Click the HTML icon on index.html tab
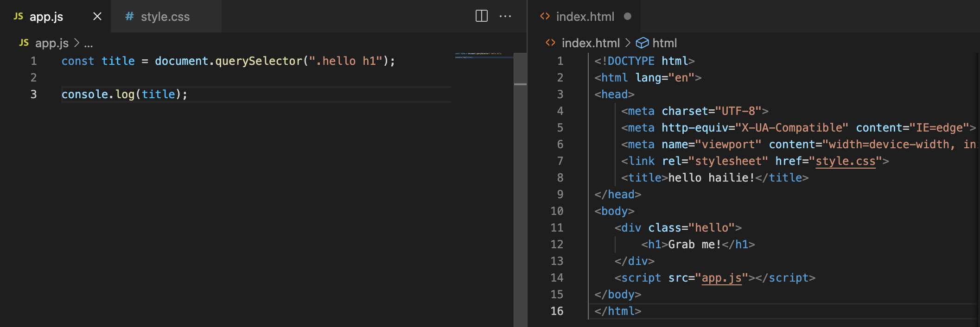 (545, 16)
